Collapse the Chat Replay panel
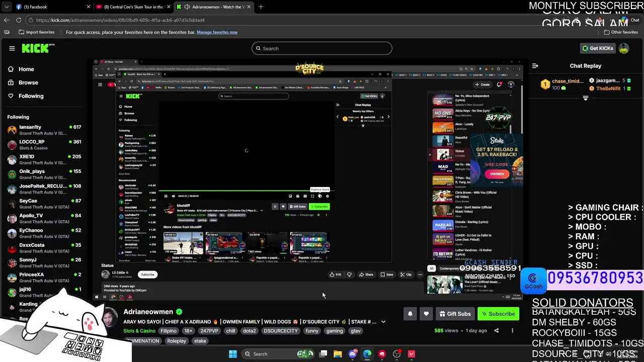 pos(535,66)
